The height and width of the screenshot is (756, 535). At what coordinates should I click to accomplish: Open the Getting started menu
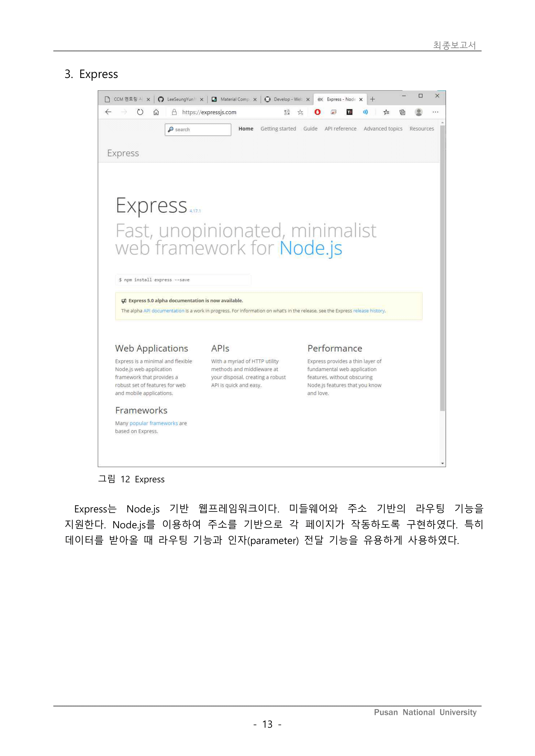tap(278, 129)
